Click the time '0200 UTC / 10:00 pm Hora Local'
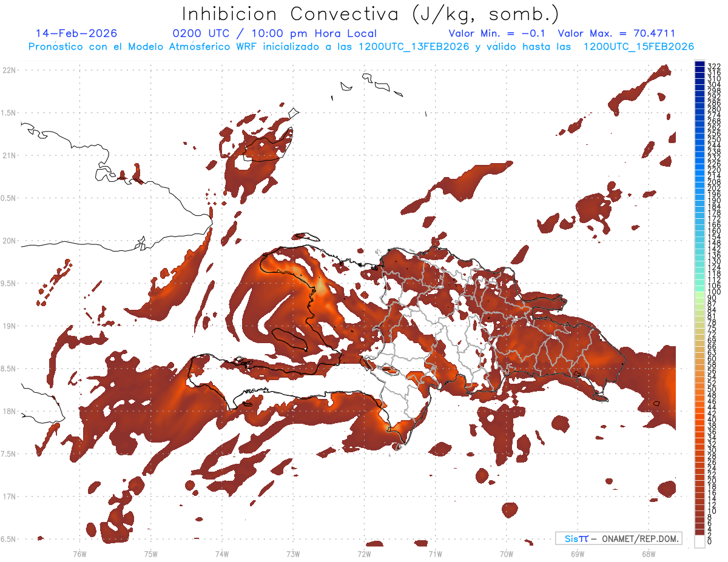 274,33
